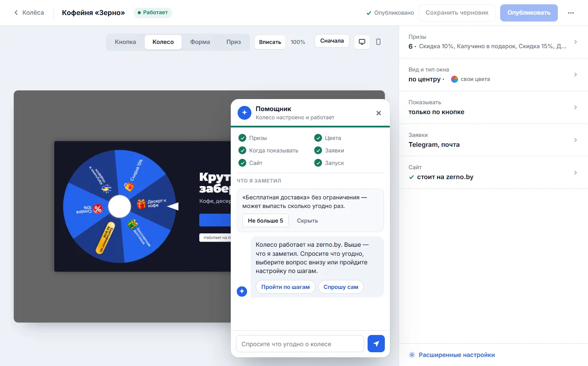Switch to the Форма tab
Screen dimensions: 588x366
(200, 42)
